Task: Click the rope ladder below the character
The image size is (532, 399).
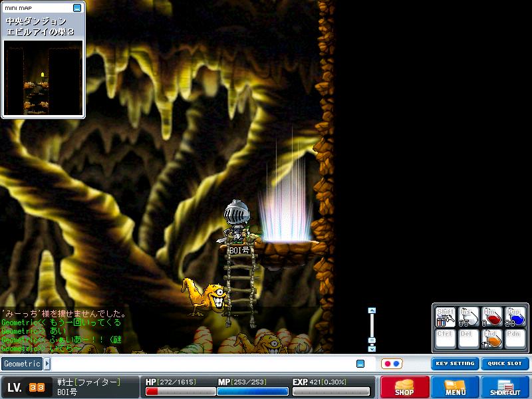Action: click(241, 287)
